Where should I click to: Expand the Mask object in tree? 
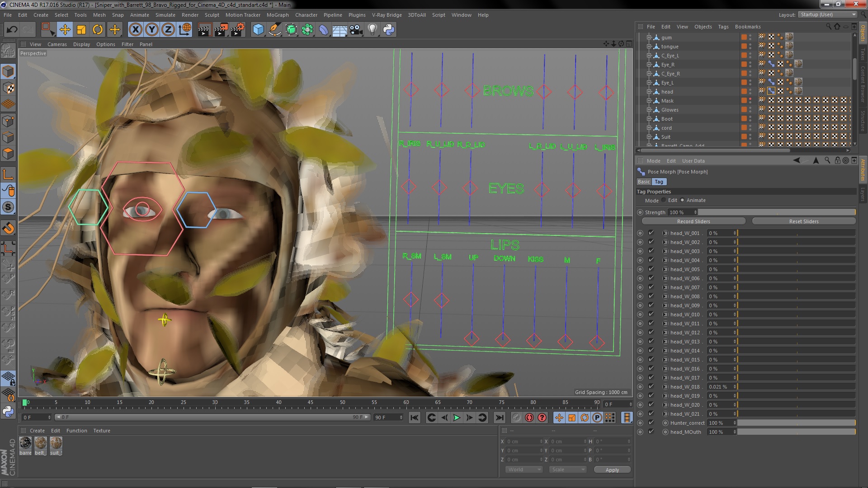(x=649, y=101)
